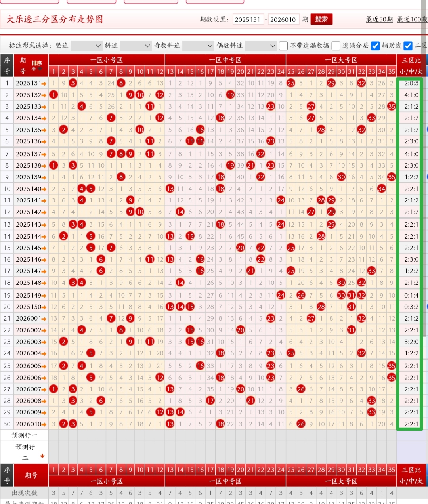The image size is (428, 504).
Task: Click red ball 13 in row 2026010
Action: click(x=170, y=424)
